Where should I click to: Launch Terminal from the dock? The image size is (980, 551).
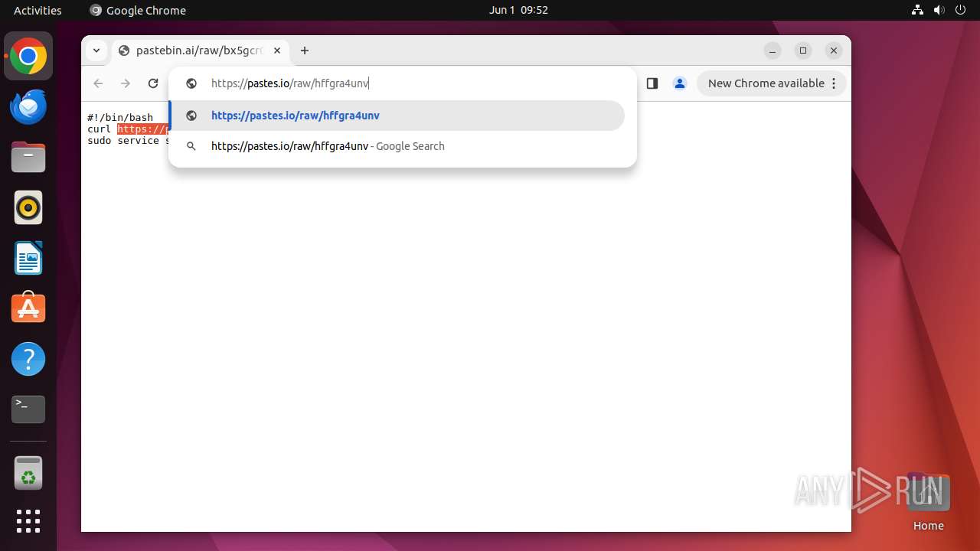(x=28, y=409)
